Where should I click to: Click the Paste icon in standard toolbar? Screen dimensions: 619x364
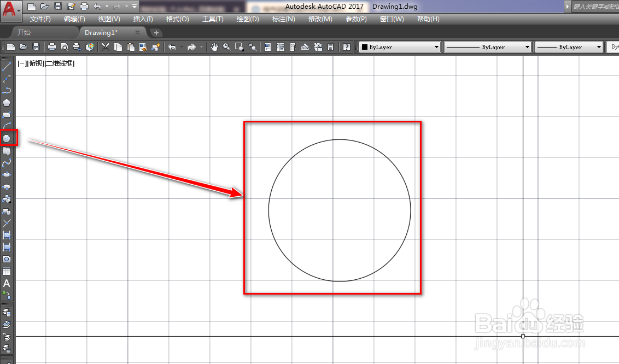point(131,47)
